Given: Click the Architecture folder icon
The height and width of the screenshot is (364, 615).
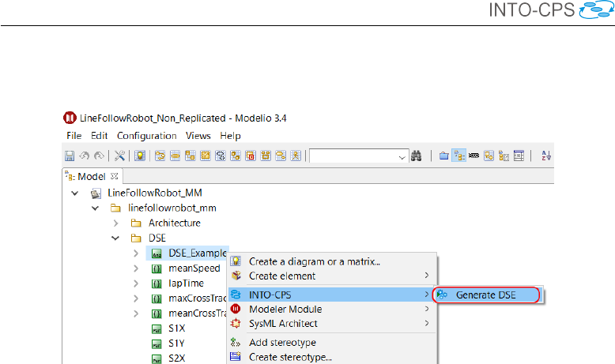Looking at the screenshot, I should 136,223.
